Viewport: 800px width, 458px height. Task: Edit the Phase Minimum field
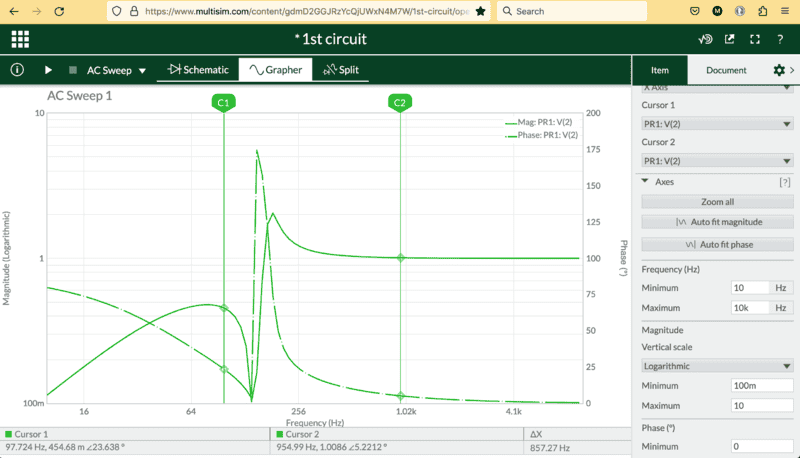tap(762, 446)
